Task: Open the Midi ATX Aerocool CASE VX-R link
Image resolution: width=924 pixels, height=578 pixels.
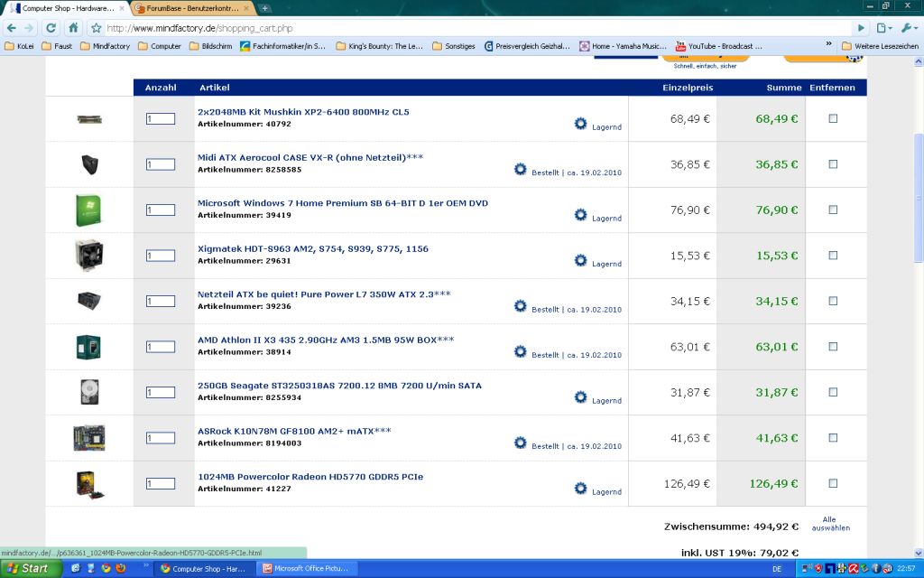Action: [310, 157]
